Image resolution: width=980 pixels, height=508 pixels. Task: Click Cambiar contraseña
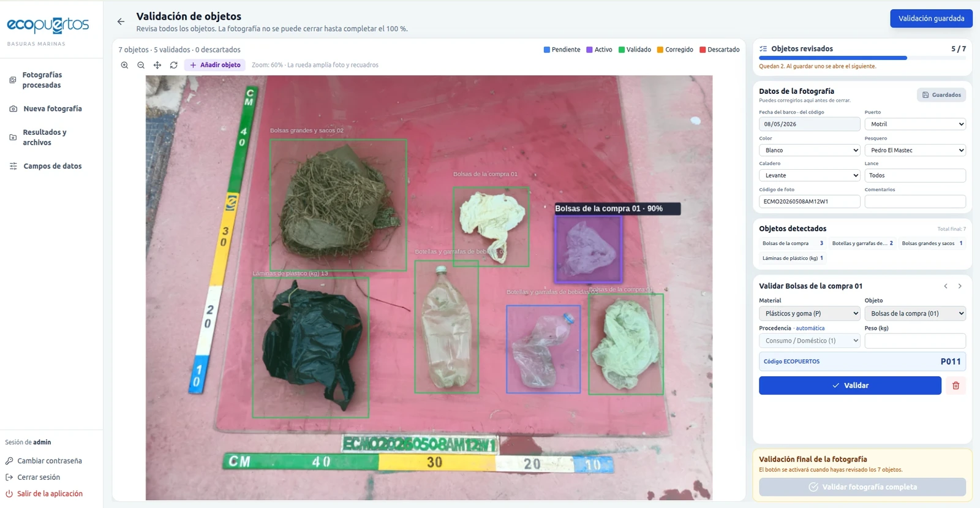pos(44,461)
